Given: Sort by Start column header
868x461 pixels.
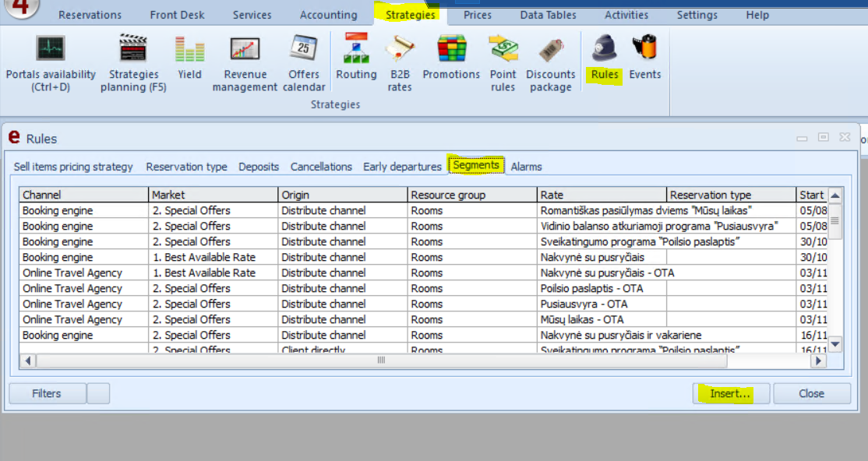Looking at the screenshot, I should point(812,195).
